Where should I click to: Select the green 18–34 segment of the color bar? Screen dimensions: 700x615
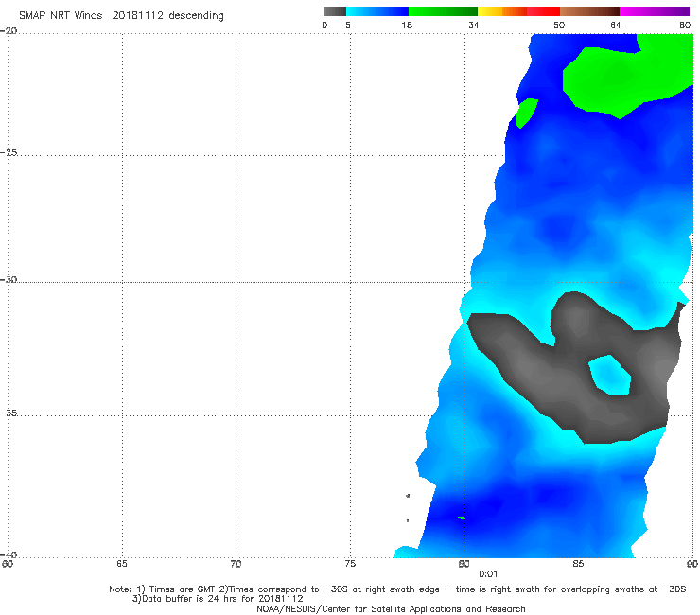coord(443,11)
